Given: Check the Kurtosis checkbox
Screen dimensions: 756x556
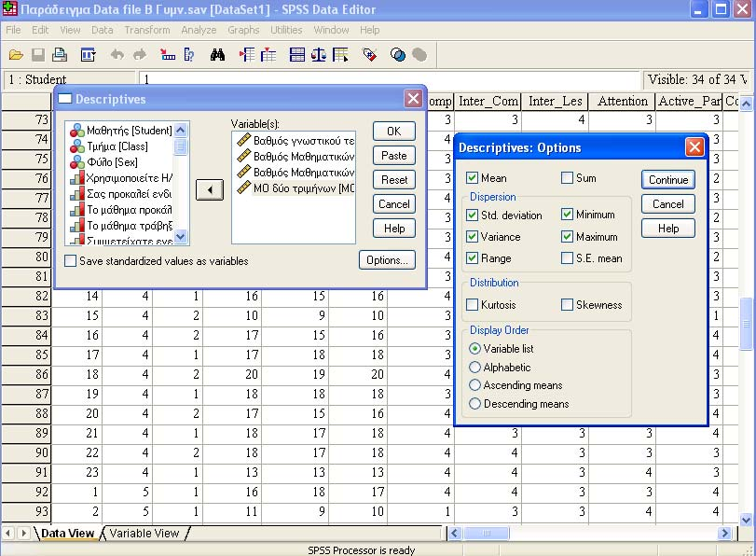Looking at the screenshot, I should pyautogui.click(x=472, y=304).
